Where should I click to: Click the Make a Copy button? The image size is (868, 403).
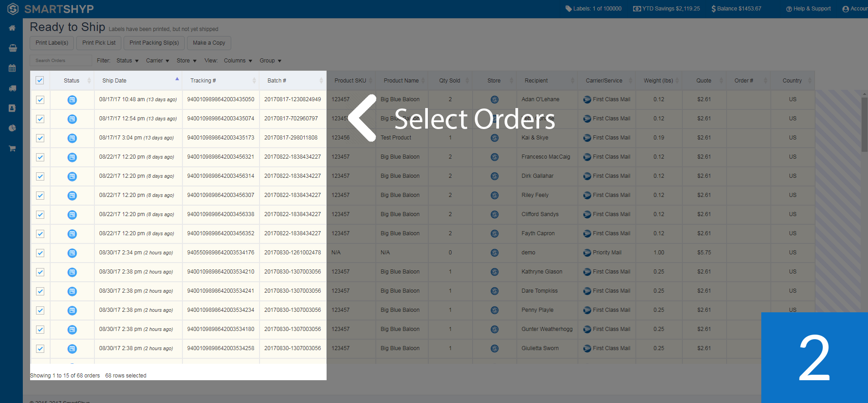pyautogui.click(x=209, y=43)
